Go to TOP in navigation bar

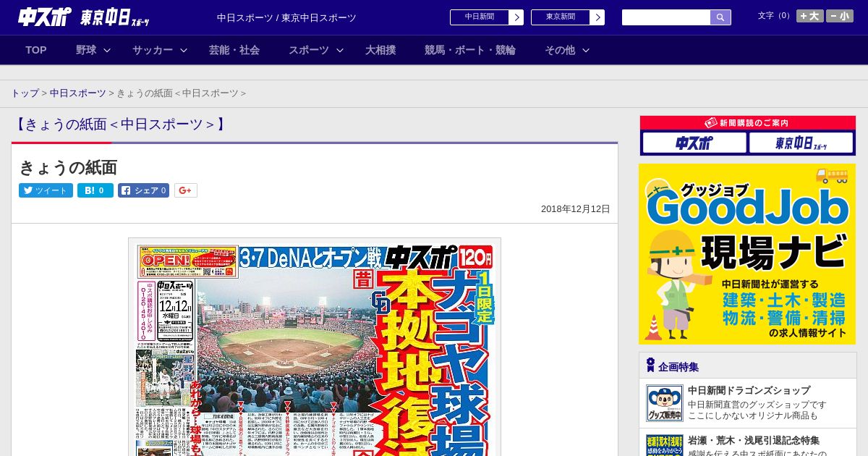36,50
